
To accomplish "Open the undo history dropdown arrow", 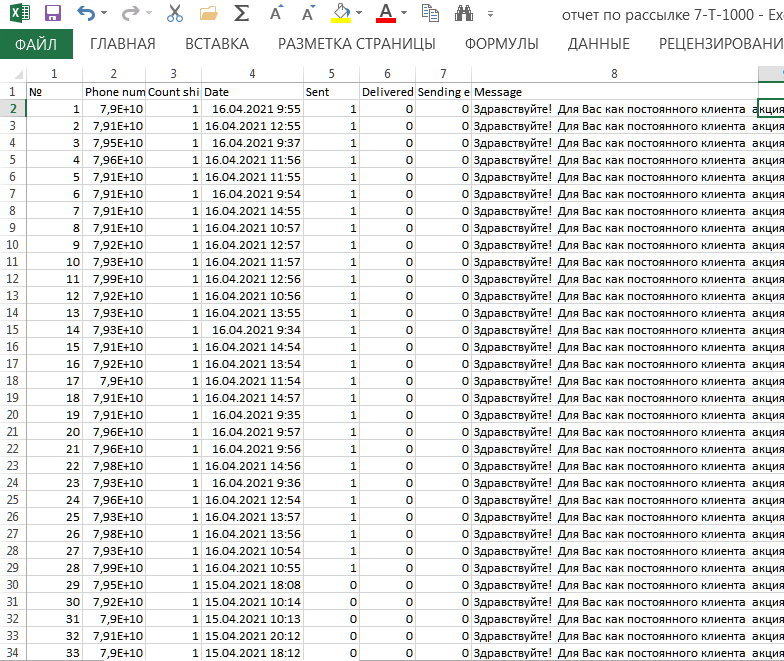I will coord(104,13).
